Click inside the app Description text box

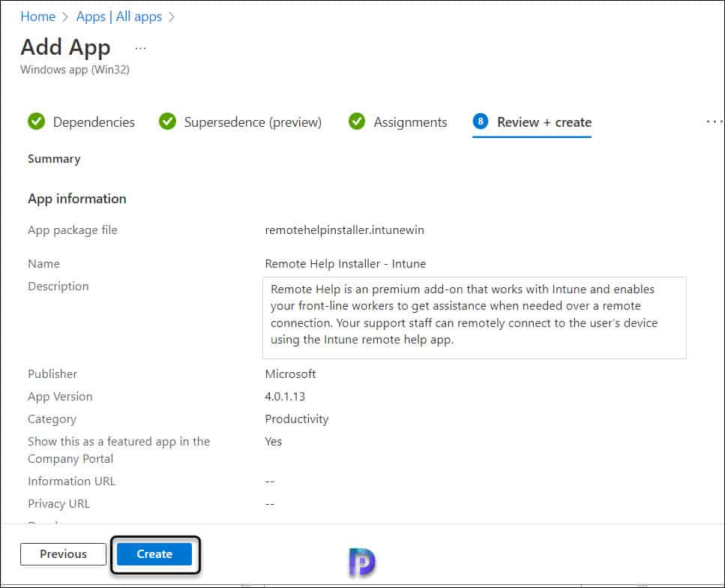point(475,316)
